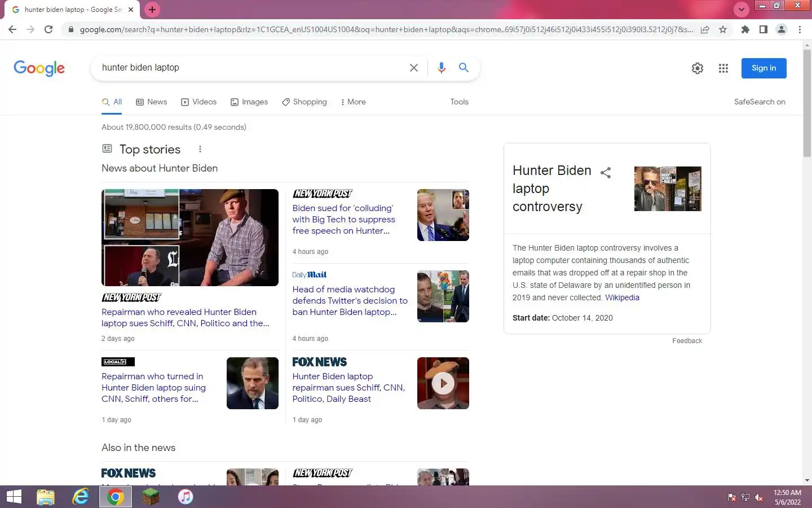The width and height of the screenshot is (812, 508).
Task: Click the taskbar clock 12:50 AM
Action: click(787, 493)
